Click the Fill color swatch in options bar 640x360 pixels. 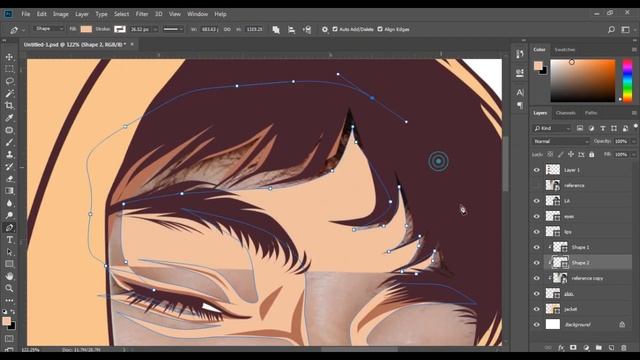(86, 29)
